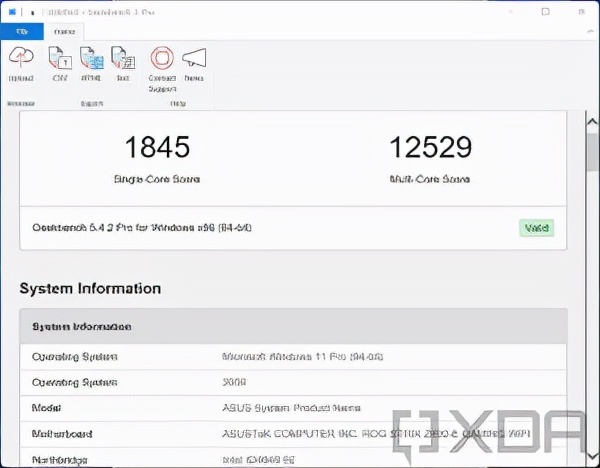Maximize the Geekbench window

point(546,12)
